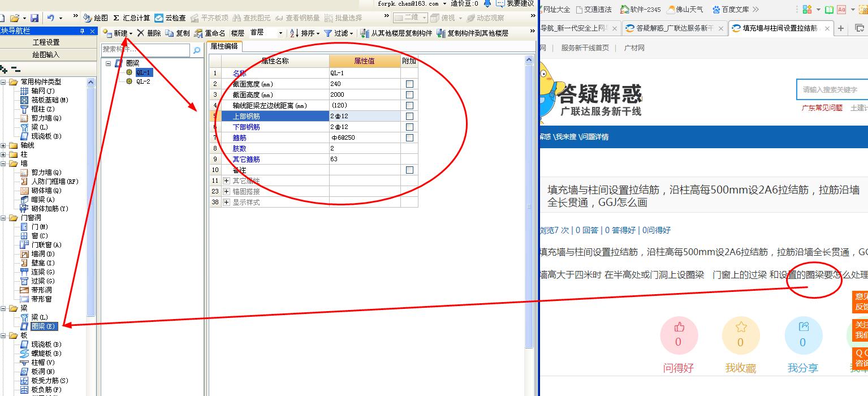Screen dimensions: 868x396
Task: Toggle the 箍筋 附加 checkbox
Action: [x=409, y=137]
